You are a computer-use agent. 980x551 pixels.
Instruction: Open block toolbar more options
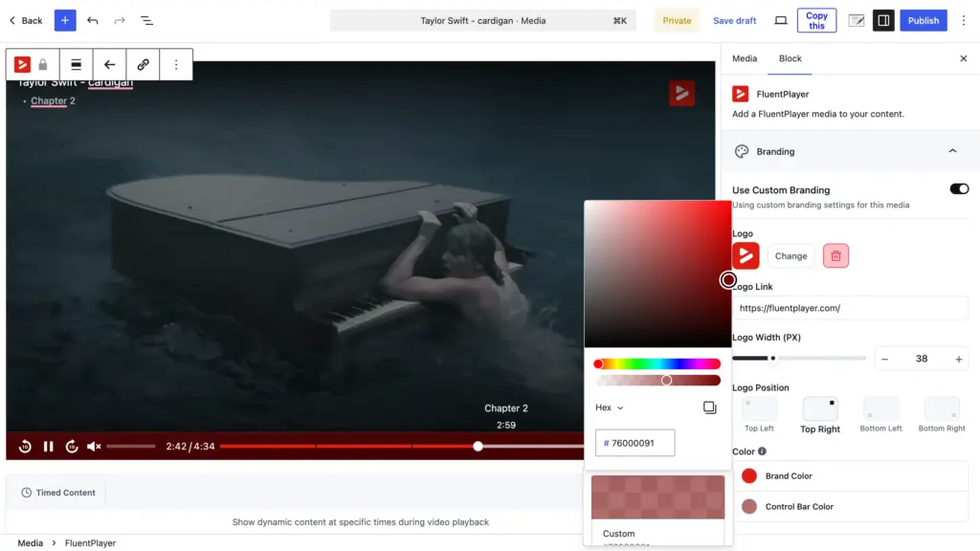pyautogui.click(x=176, y=64)
